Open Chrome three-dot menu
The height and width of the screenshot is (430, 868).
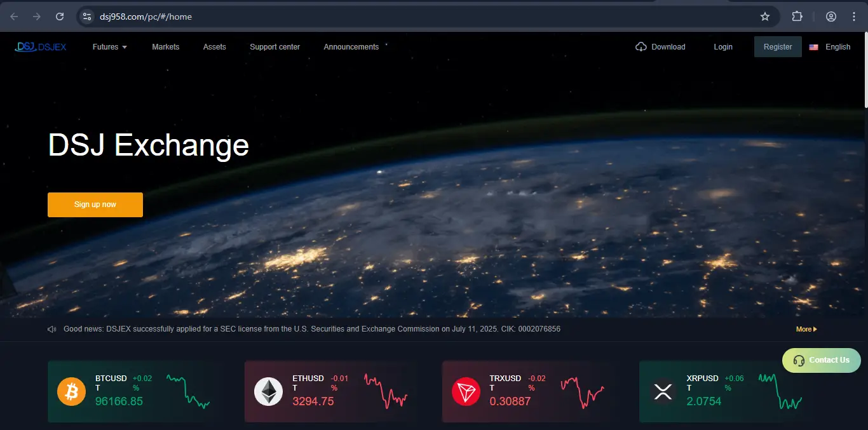coord(854,17)
